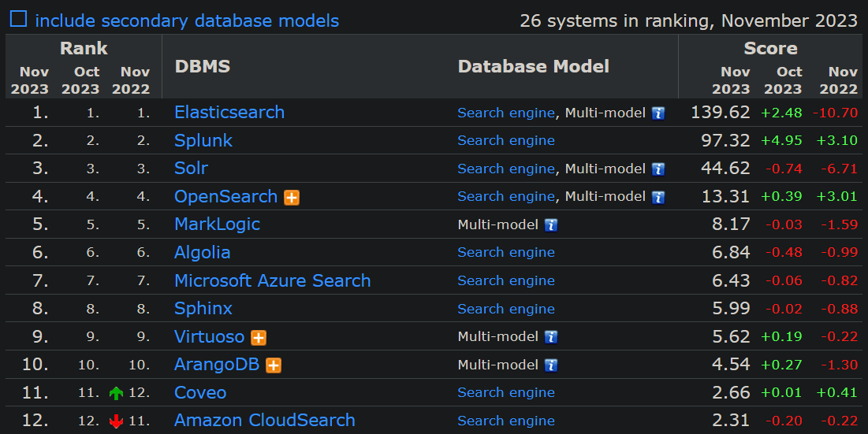Click the Solr multi-model info icon
This screenshot has height=434, width=868.
658,169
